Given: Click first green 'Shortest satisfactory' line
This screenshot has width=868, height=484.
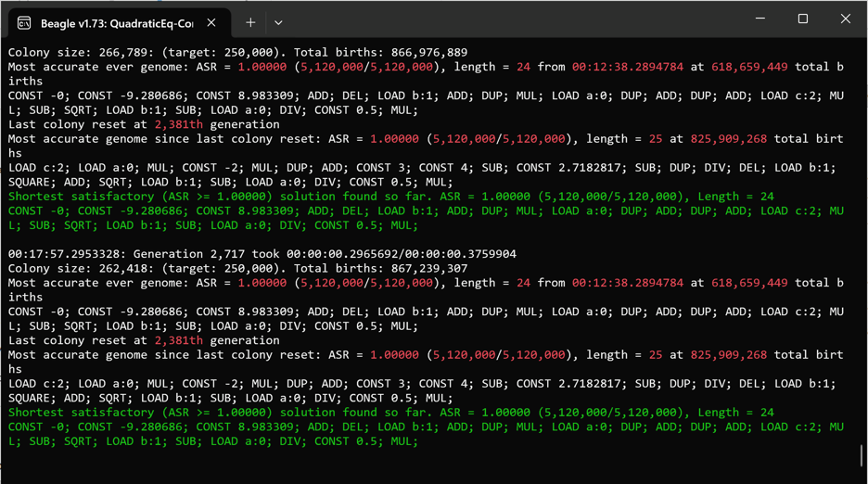Looking at the screenshot, I should (390, 197).
